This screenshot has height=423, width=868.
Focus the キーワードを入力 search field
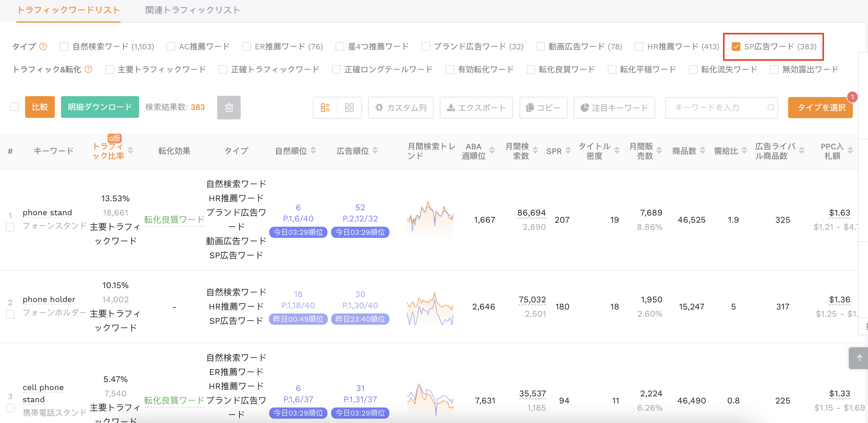[x=721, y=108]
